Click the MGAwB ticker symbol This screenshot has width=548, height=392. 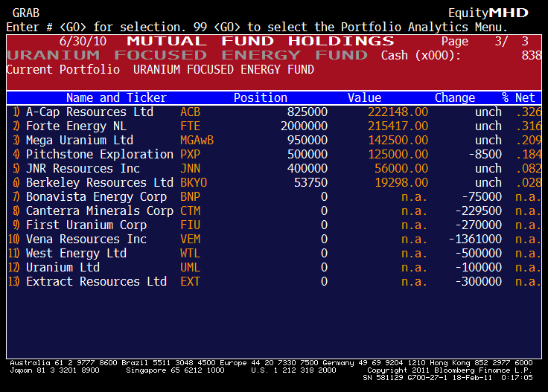[x=197, y=141]
